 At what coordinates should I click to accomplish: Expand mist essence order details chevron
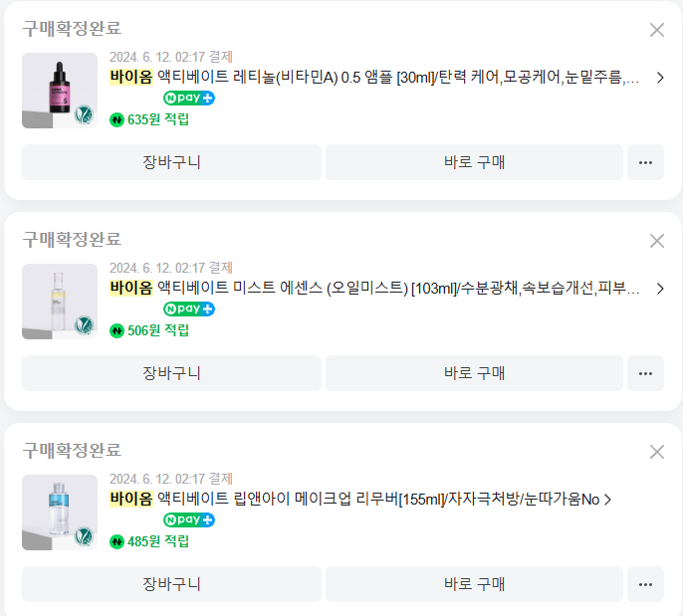pyautogui.click(x=660, y=289)
